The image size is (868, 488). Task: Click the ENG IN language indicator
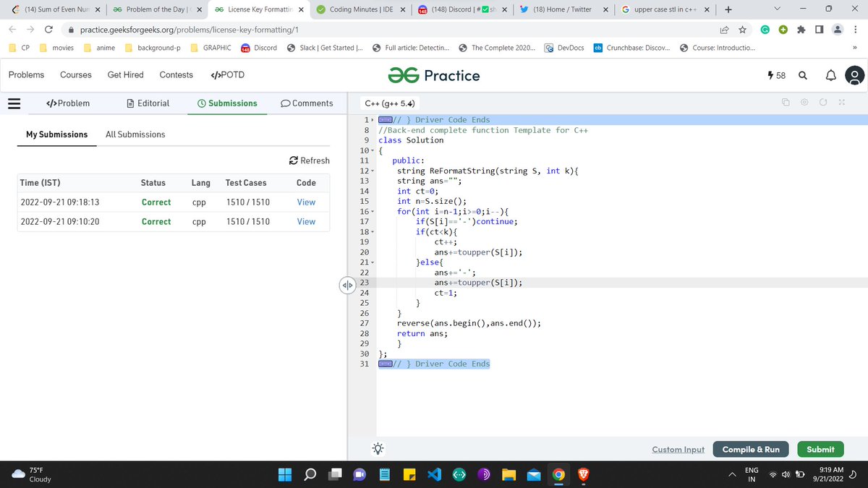(752, 475)
